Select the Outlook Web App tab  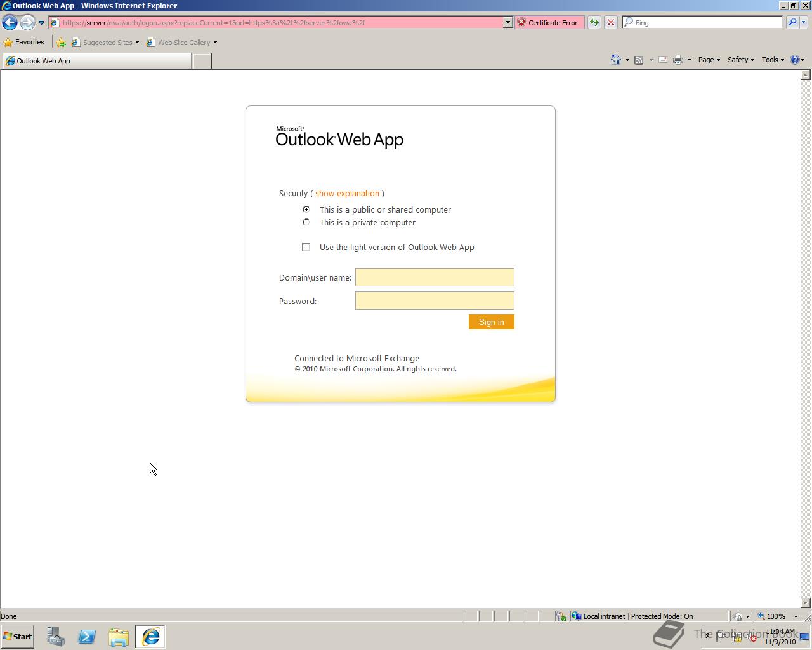pos(96,61)
